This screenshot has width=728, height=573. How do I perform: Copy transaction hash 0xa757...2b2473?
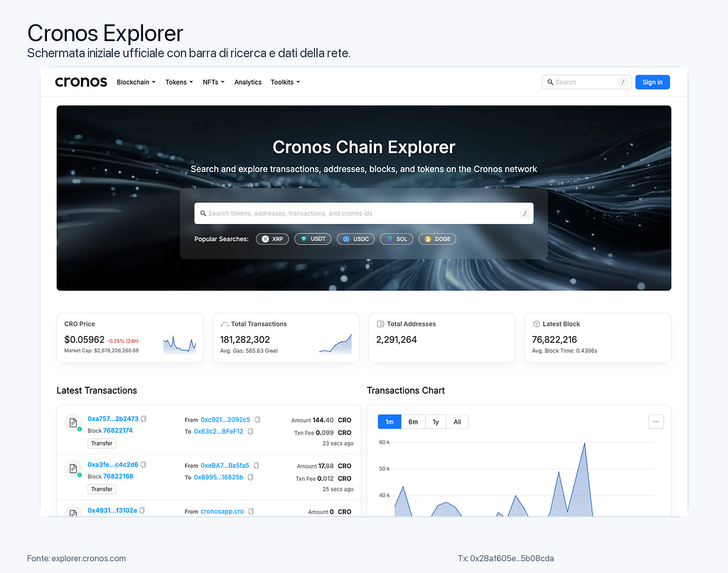point(144,419)
